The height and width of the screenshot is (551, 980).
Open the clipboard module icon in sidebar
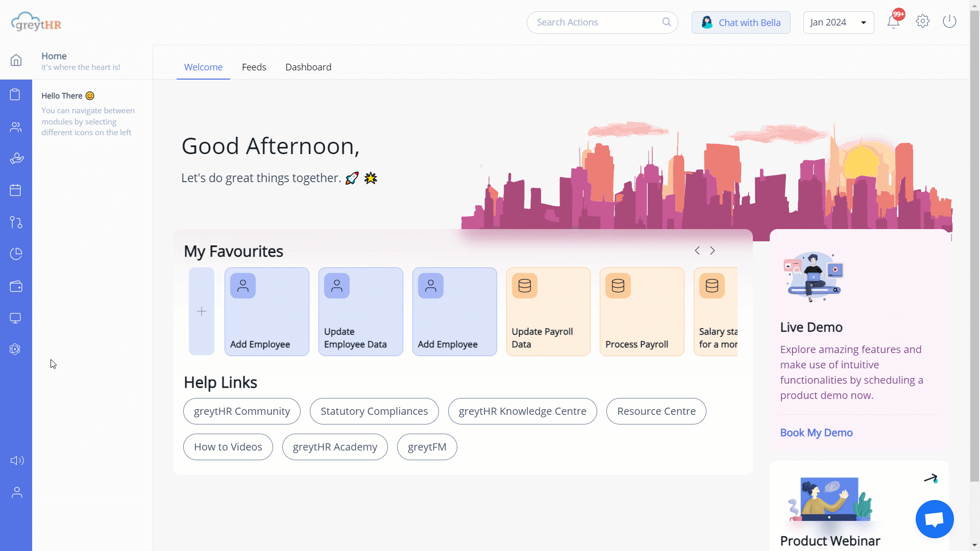(x=15, y=94)
